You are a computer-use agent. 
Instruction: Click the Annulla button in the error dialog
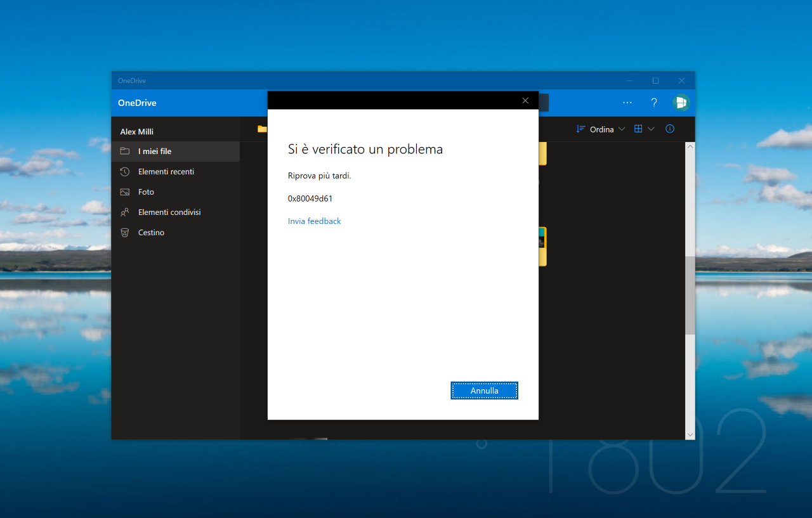(484, 391)
